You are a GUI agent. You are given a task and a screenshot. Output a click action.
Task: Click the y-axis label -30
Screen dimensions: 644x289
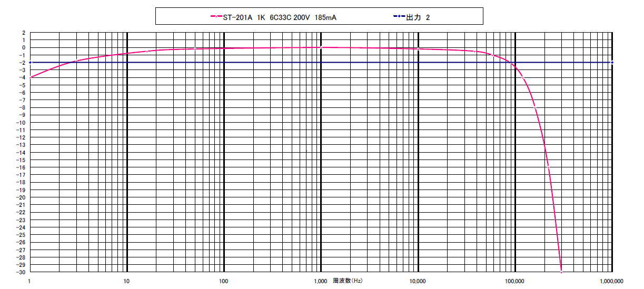21,272
